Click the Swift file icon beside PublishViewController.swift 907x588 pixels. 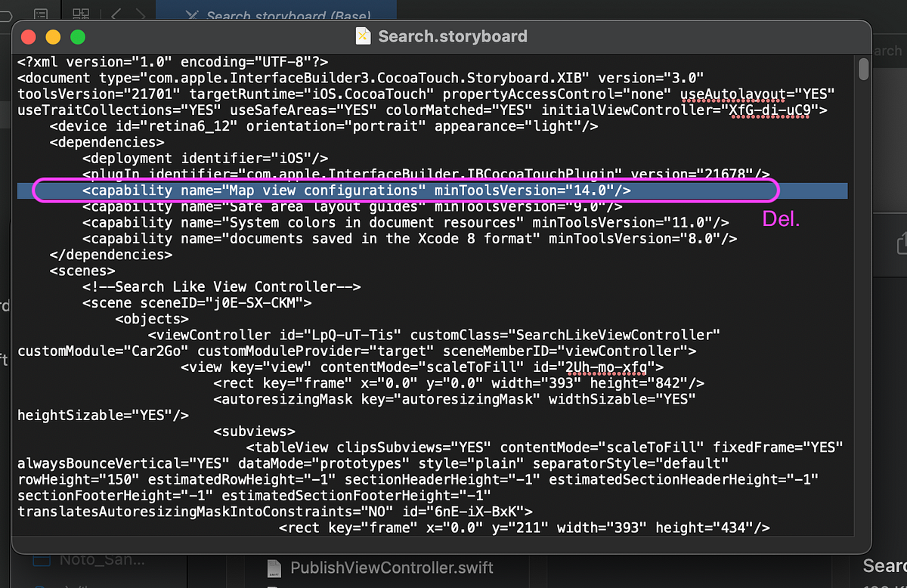[273, 568]
